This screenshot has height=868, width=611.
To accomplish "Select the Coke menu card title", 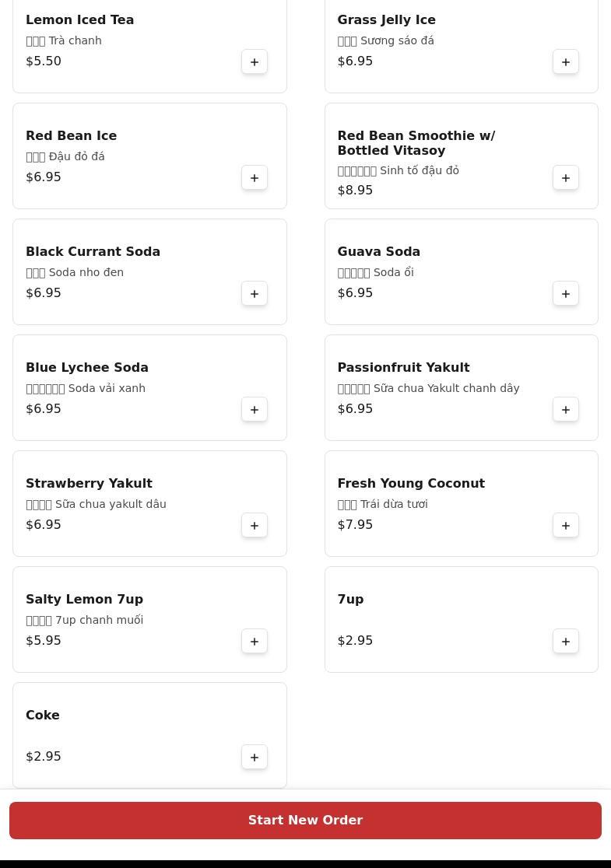I will pyautogui.click(x=43, y=716).
